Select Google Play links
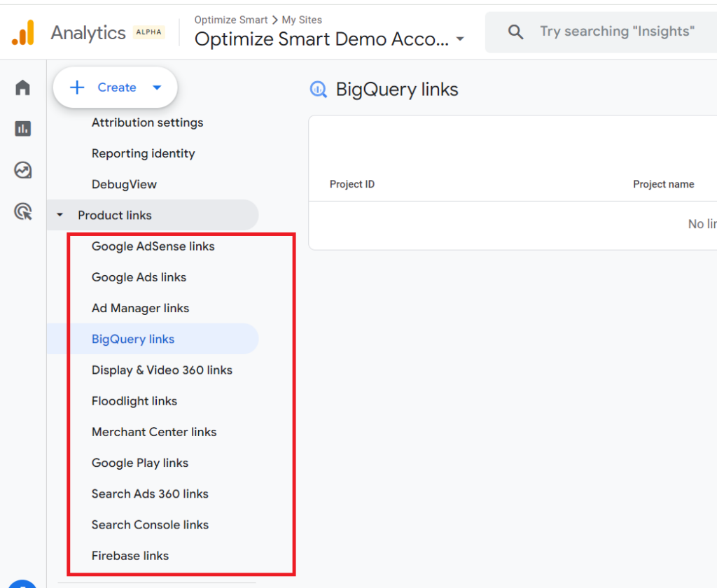The width and height of the screenshot is (717, 588). [x=140, y=463]
